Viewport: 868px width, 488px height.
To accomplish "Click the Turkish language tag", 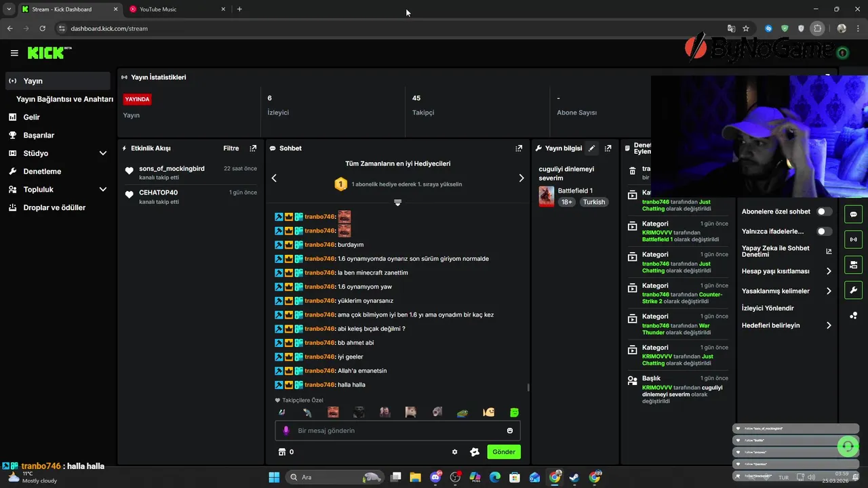I will (594, 202).
